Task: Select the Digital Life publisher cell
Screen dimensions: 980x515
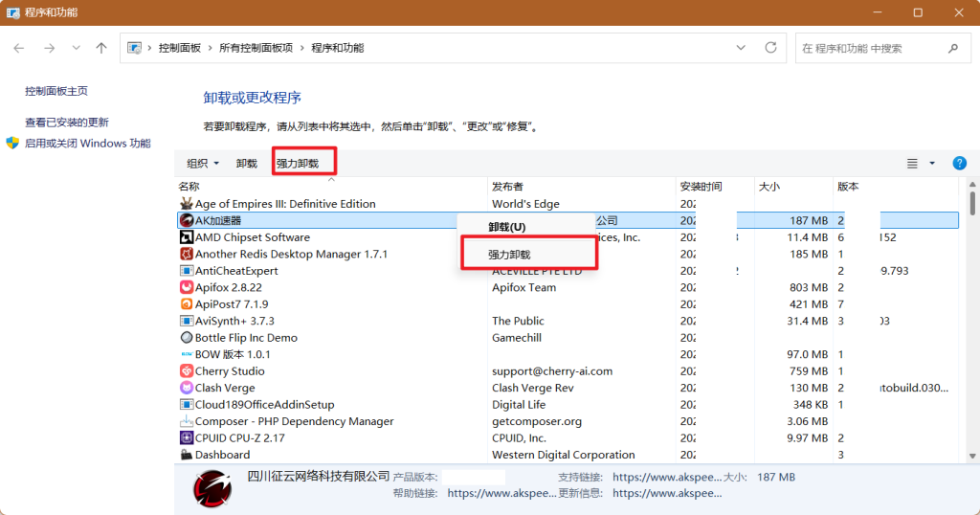Action: point(519,404)
